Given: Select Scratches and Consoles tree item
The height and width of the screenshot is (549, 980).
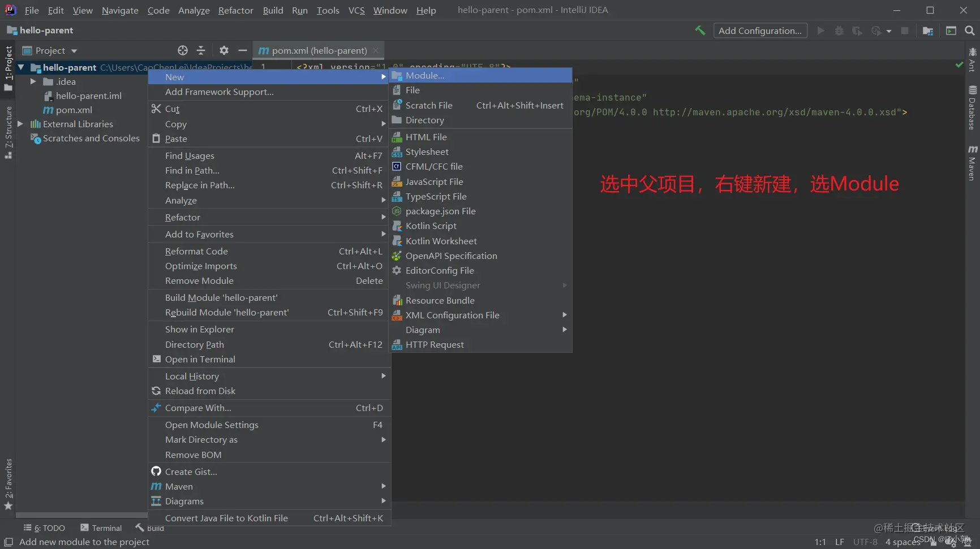Looking at the screenshot, I should (85, 138).
